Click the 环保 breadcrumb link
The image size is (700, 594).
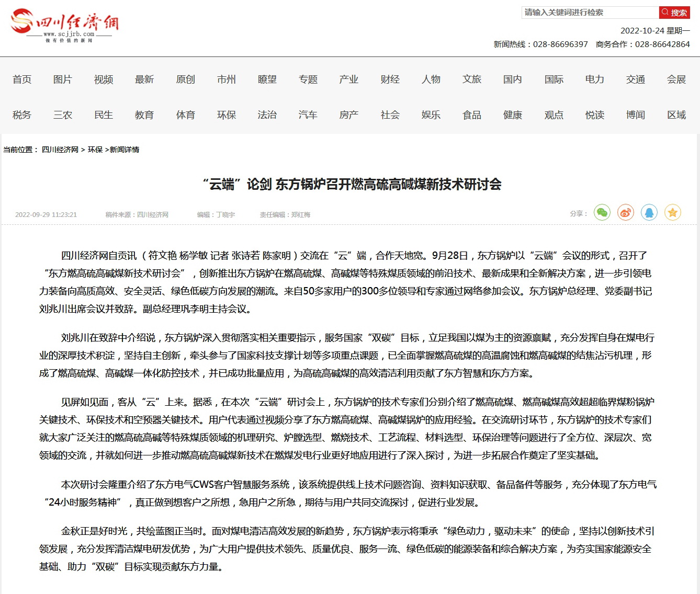click(x=95, y=150)
